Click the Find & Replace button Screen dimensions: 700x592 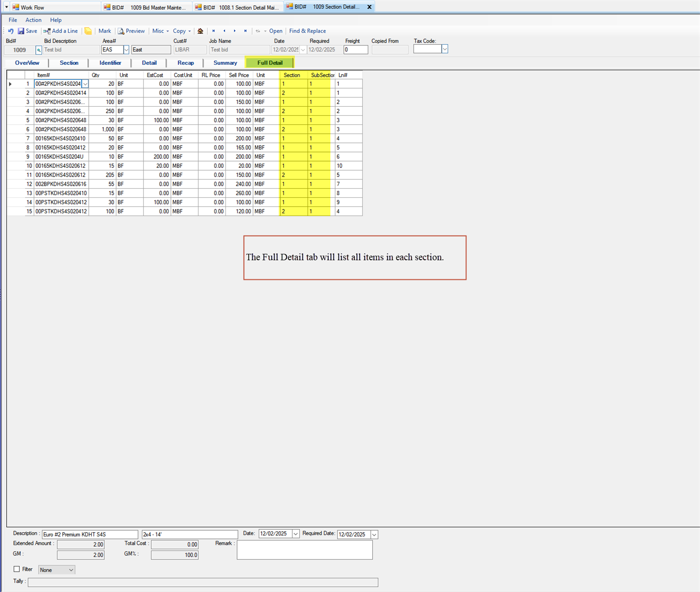click(307, 31)
